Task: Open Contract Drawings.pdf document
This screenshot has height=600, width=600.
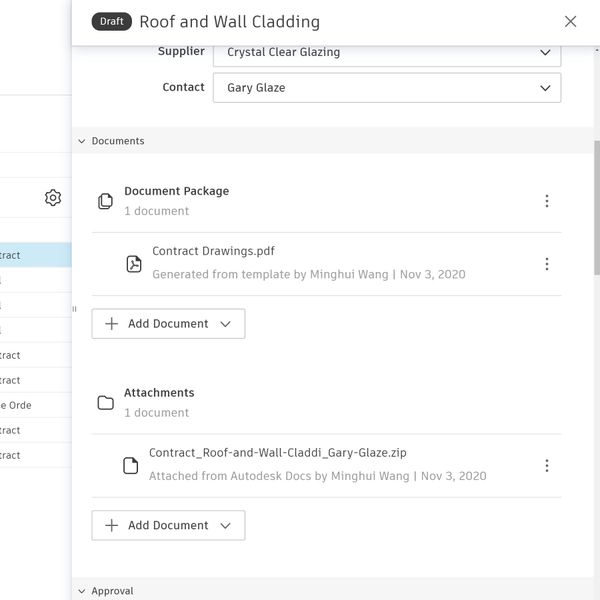Action: [x=213, y=252]
